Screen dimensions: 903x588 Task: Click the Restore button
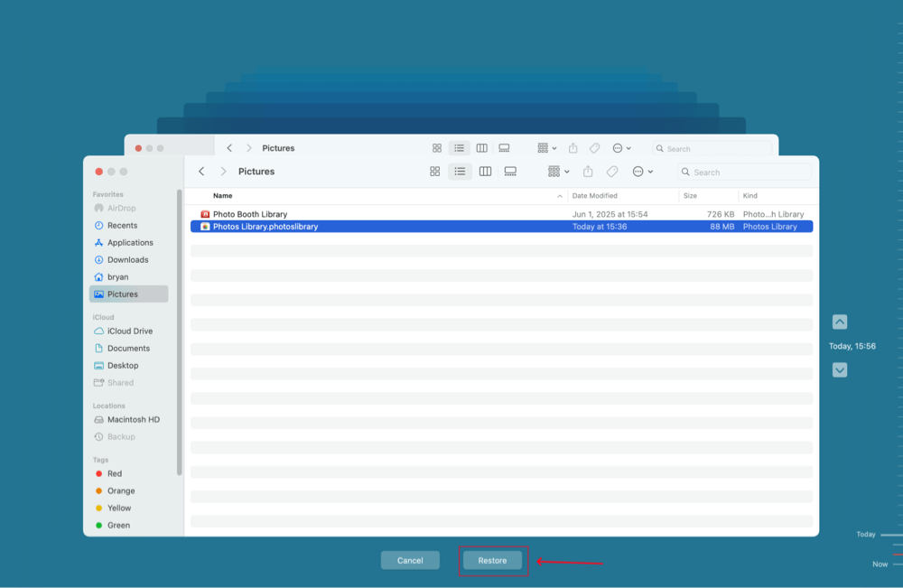pyautogui.click(x=492, y=560)
